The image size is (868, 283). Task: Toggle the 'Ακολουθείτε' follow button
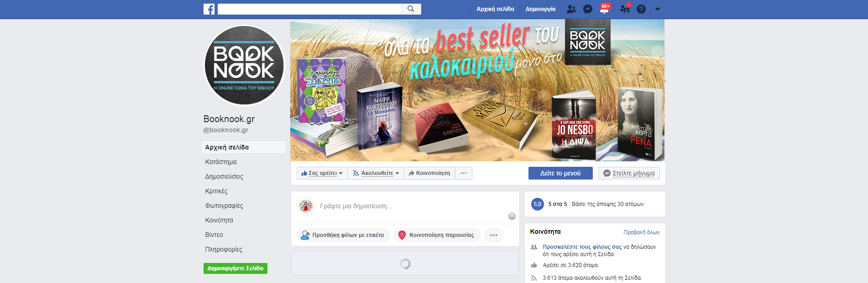376,173
